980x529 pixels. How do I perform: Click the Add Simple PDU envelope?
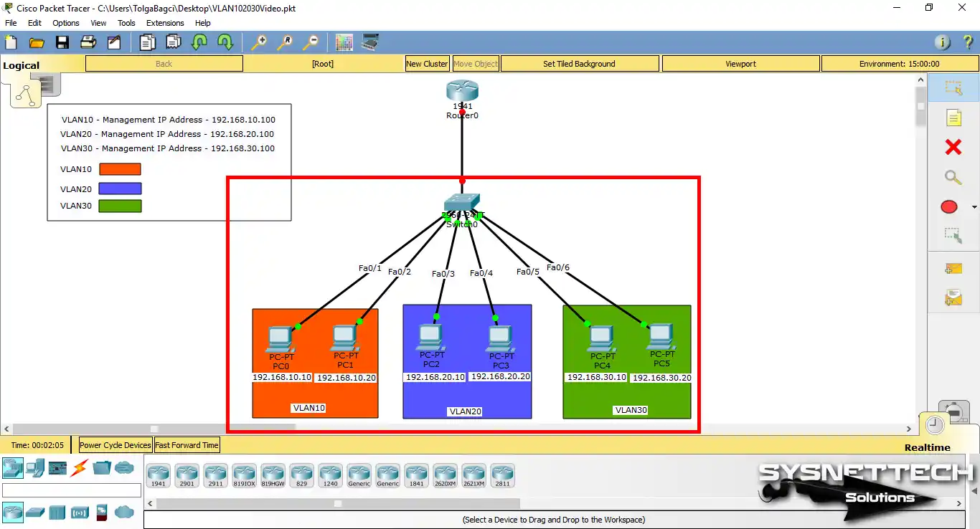point(953,269)
